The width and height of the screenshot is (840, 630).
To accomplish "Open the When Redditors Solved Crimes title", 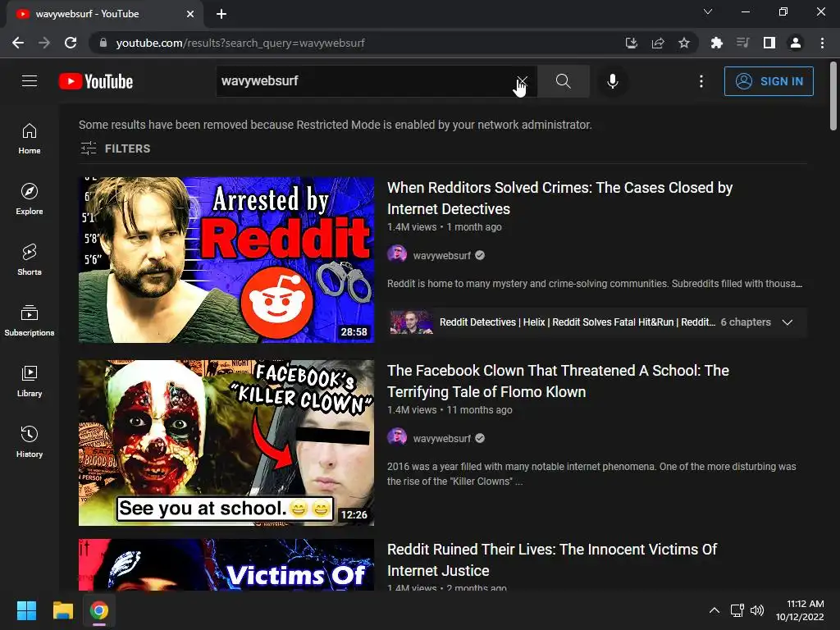I will 559,199.
